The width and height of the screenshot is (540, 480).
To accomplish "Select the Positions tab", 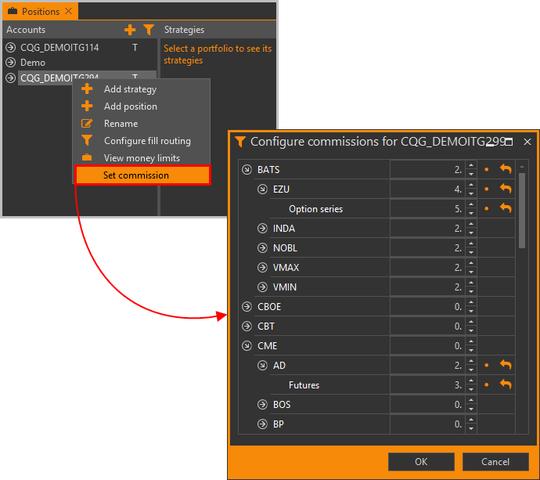I will 40,11.
